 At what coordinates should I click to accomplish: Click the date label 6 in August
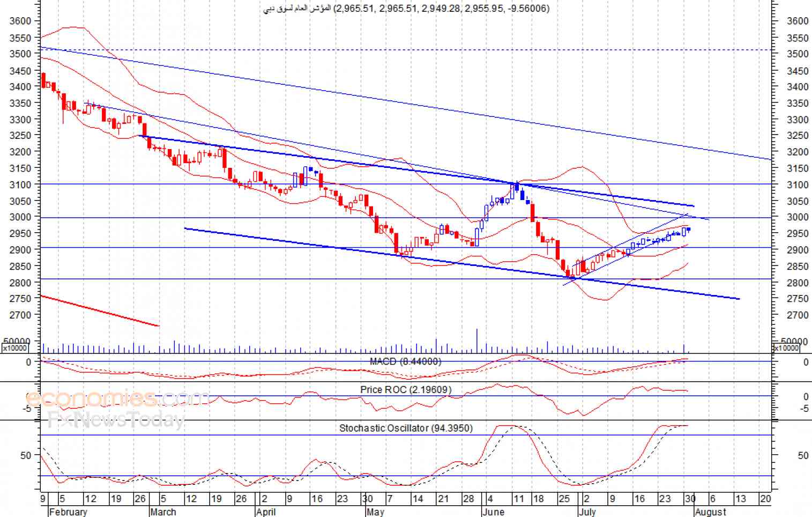coord(712,499)
